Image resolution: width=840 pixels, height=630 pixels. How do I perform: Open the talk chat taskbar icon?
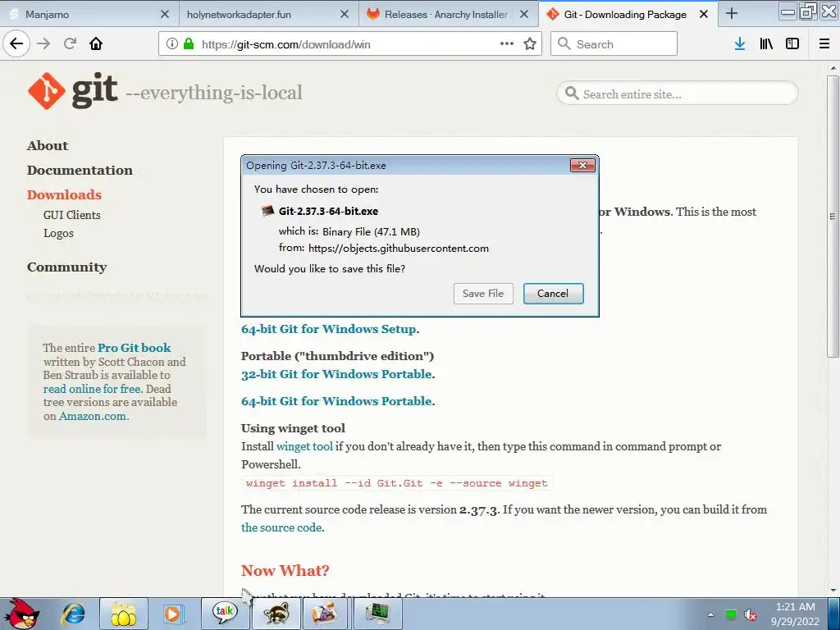[x=225, y=614]
